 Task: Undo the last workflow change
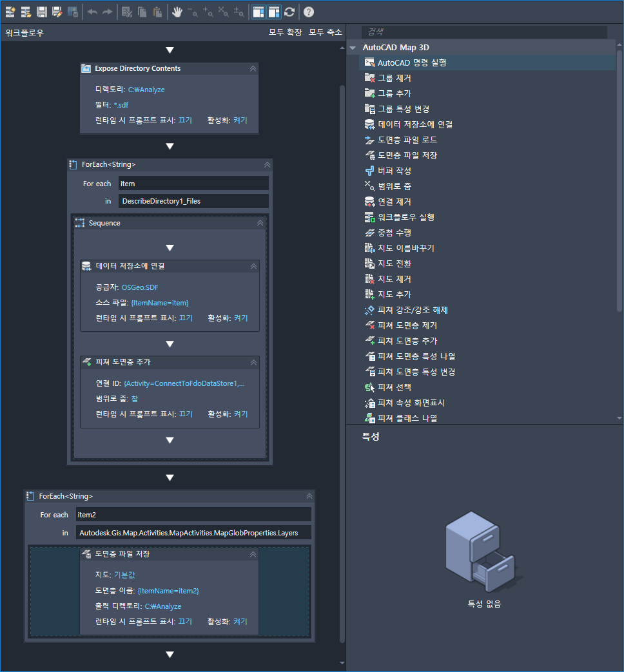92,12
